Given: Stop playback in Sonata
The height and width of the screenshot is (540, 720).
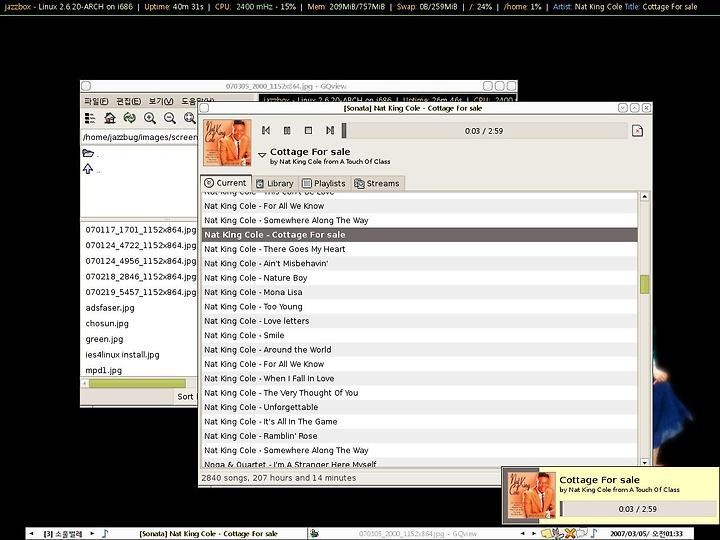Looking at the screenshot, I should pyautogui.click(x=308, y=130).
